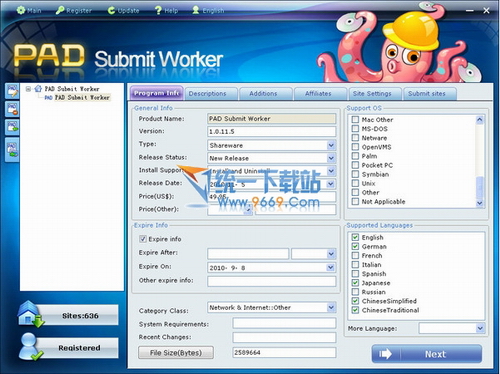Check the French language checkbox
Screen dimensions: 500x374
[x=355, y=256]
